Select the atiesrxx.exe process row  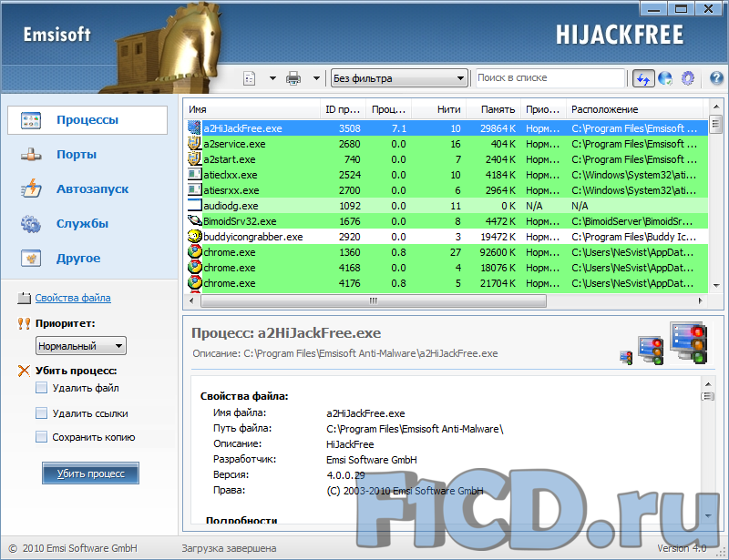[447, 190]
